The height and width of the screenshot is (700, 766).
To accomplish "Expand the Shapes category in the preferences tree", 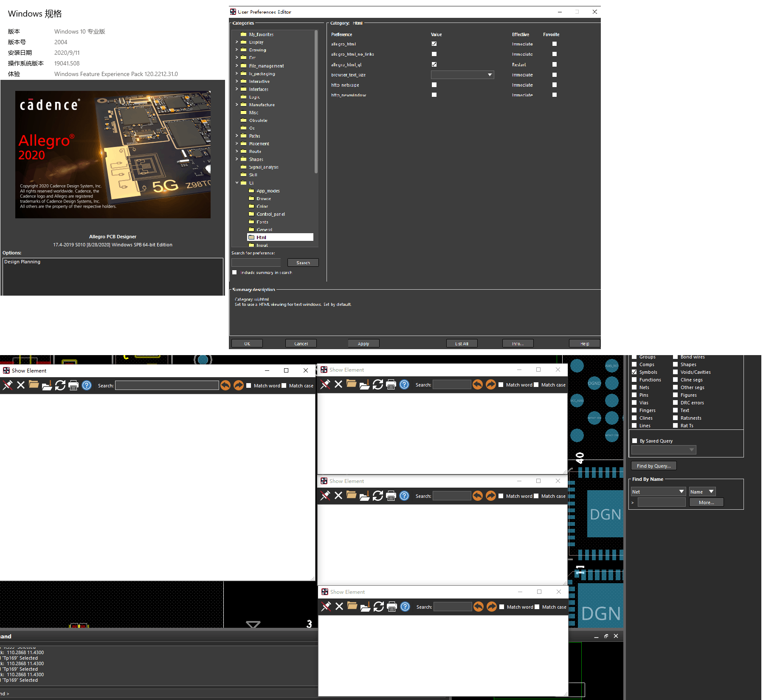I will (237, 159).
